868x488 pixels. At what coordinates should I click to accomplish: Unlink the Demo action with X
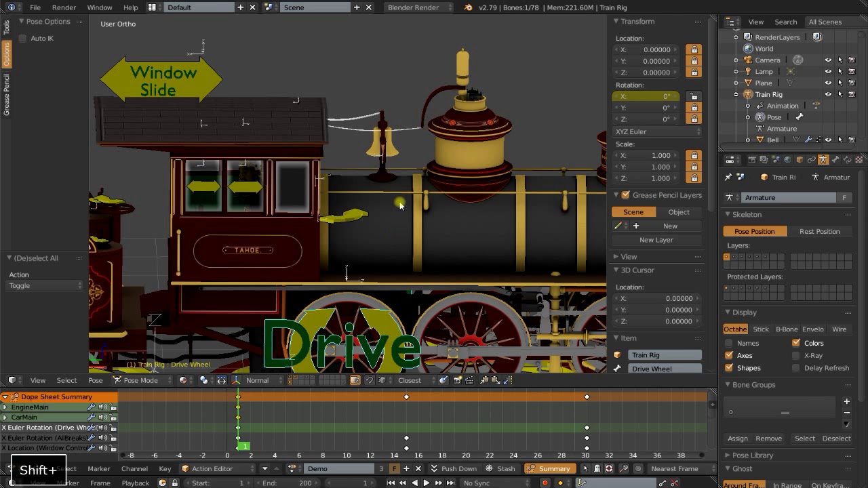point(418,468)
